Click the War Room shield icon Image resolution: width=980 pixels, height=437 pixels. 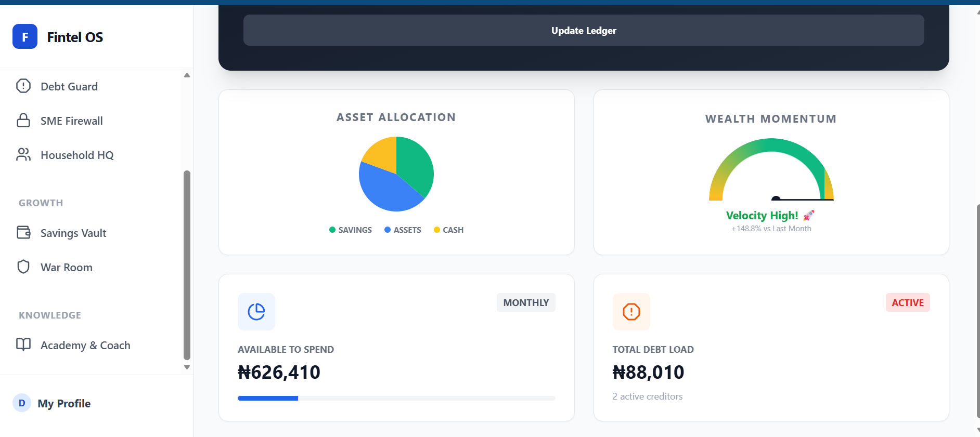[23, 267]
